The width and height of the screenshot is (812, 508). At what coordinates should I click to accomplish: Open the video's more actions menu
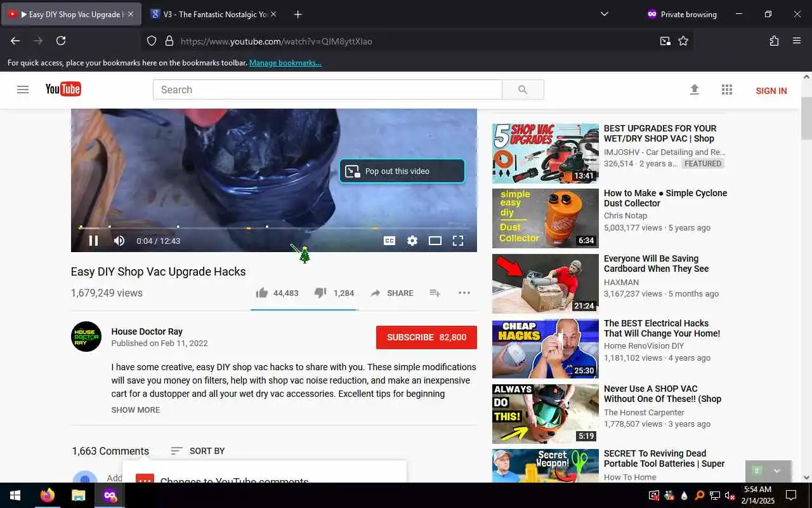464,293
